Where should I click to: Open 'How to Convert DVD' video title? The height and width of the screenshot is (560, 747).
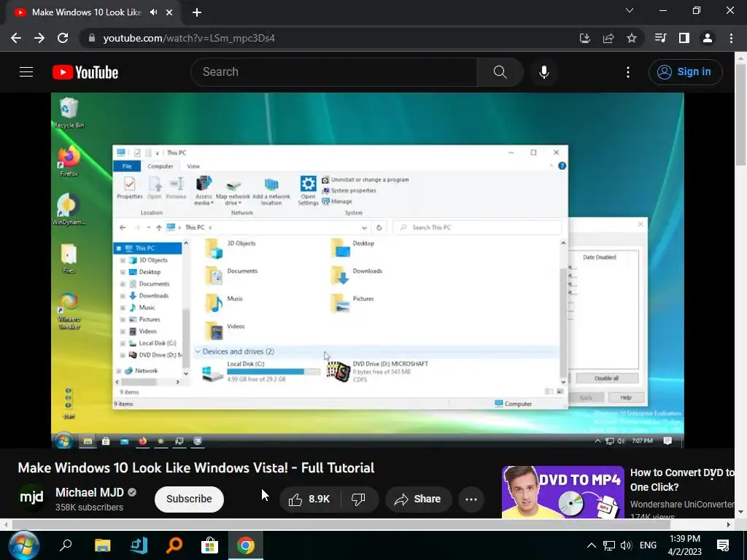[682, 480]
